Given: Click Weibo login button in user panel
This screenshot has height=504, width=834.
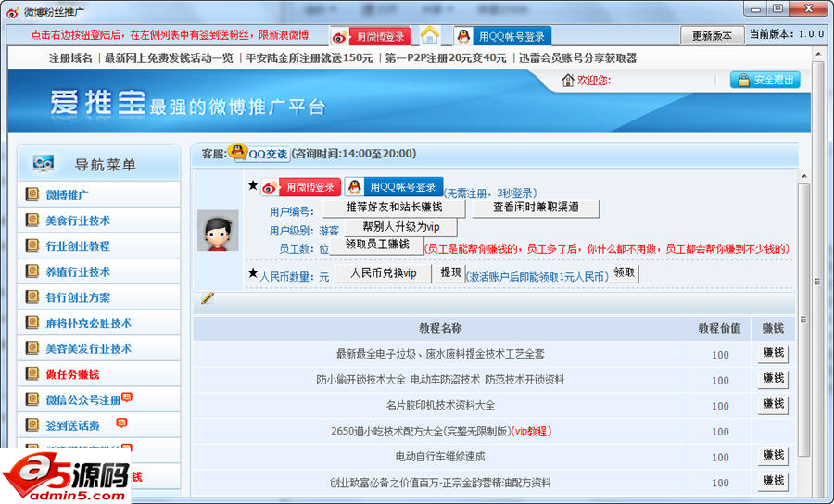Looking at the screenshot, I should [x=300, y=187].
